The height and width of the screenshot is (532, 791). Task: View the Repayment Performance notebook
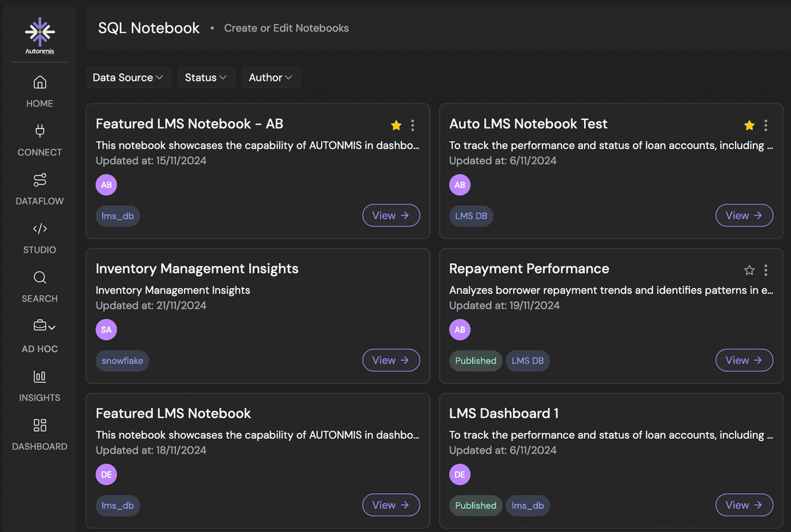[744, 360]
